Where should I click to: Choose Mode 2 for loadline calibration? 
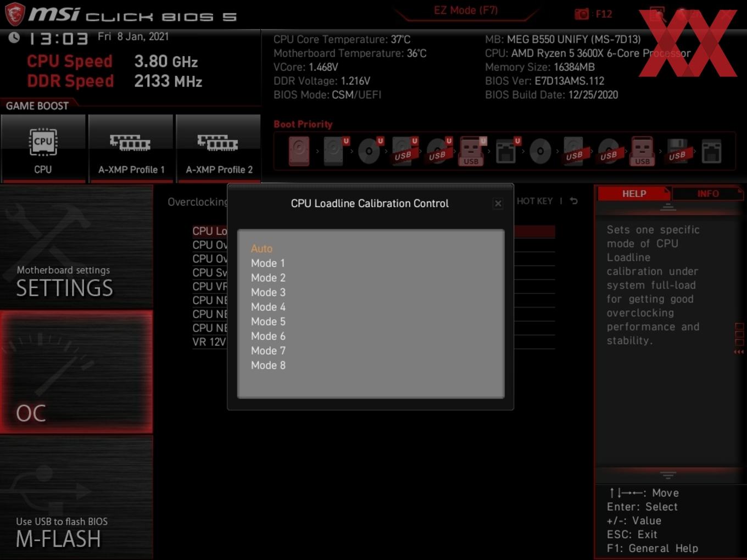pyautogui.click(x=268, y=278)
